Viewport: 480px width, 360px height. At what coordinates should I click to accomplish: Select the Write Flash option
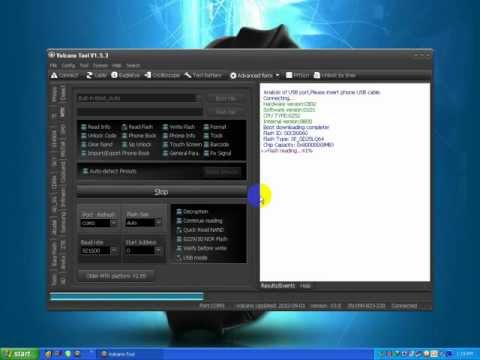tap(179, 127)
